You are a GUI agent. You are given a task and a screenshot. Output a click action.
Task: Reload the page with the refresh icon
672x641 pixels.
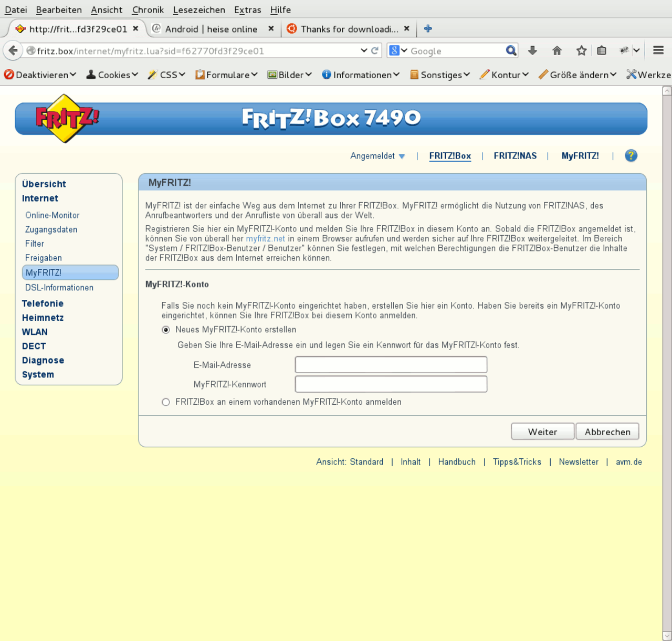click(x=375, y=50)
